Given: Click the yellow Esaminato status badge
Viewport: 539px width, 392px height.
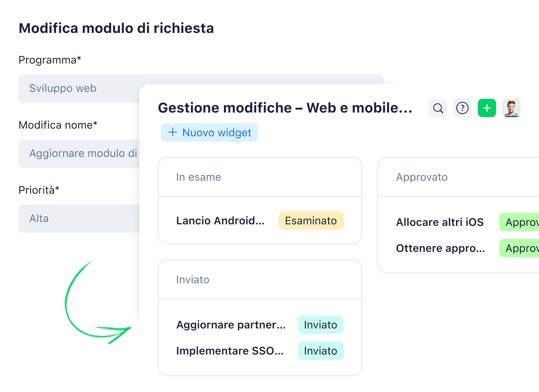Looking at the screenshot, I should 311,221.
